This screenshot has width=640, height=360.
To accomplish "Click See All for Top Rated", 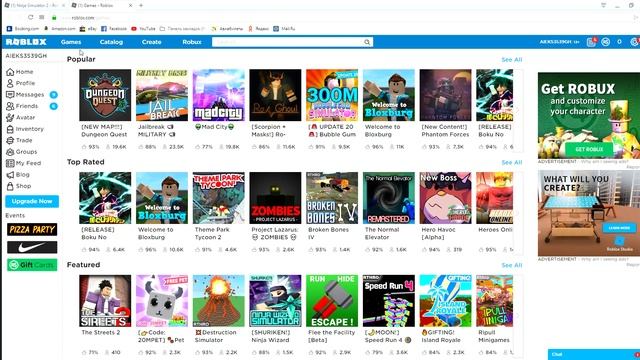I will (x=512, y=162).
